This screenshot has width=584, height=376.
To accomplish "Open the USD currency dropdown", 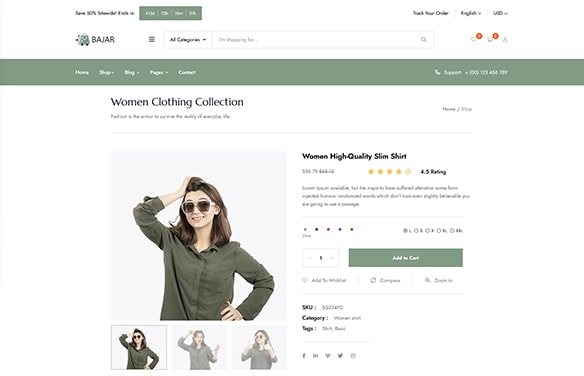I will (501, 13).
